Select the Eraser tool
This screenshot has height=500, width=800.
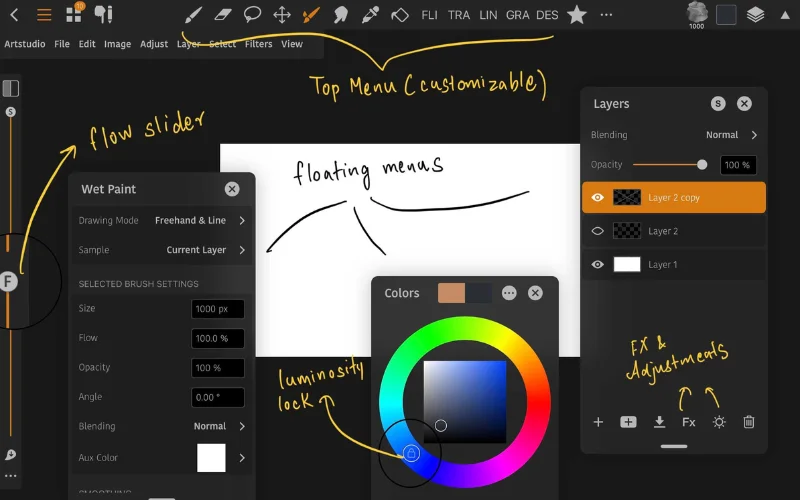point(223,15)
